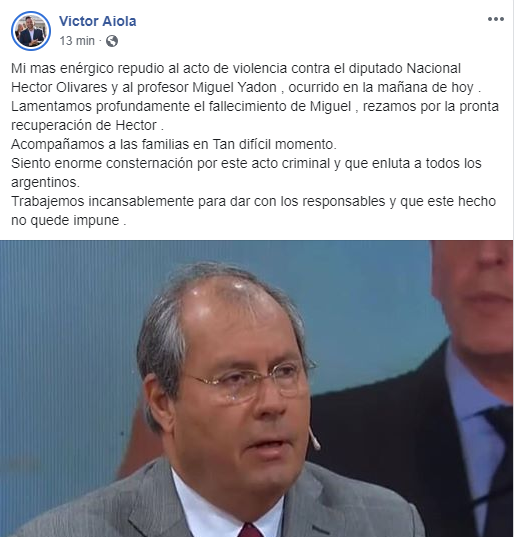Open the 13 min timestamp link

click(77, 41)
